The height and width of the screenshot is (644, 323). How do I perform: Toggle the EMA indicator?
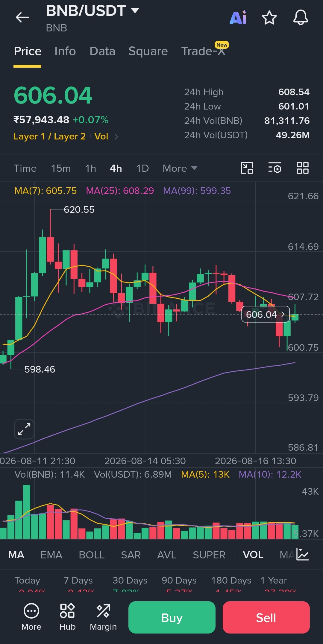click(51, 555)
